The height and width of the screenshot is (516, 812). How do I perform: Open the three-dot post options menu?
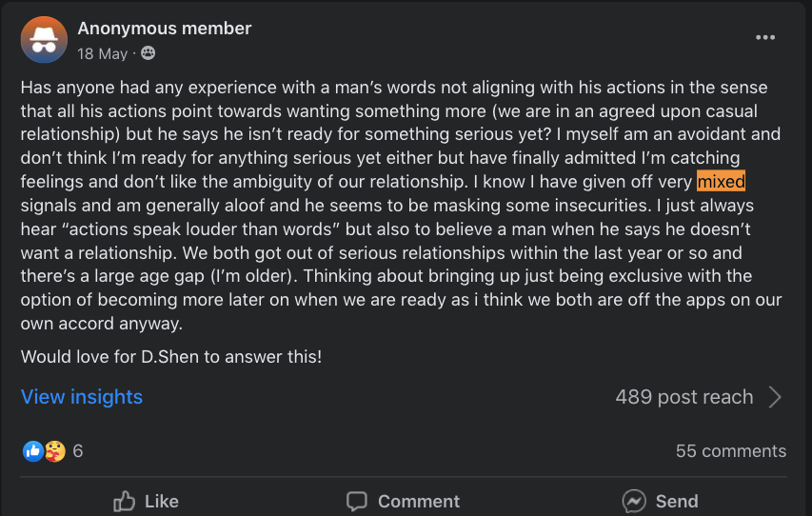pyautogui.click(x=765, y=37)
